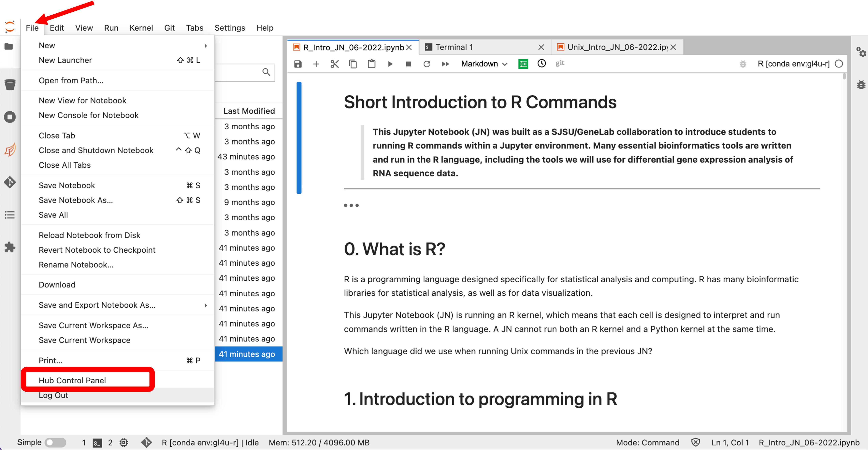The image size is (868, 450).
Task: Interrupt the kernel with stop icon
Action: click(408, 64)
